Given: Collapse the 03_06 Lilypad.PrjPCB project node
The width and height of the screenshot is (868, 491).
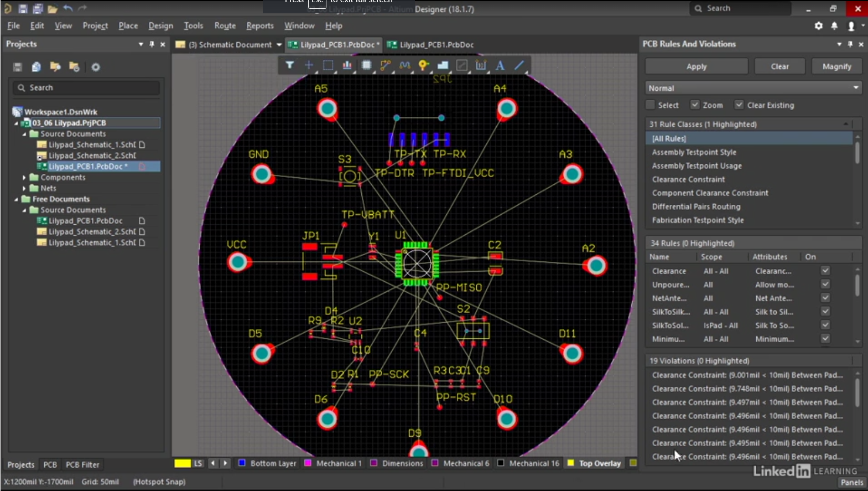Looking at the screenshot, I should (x=16, y=123).
